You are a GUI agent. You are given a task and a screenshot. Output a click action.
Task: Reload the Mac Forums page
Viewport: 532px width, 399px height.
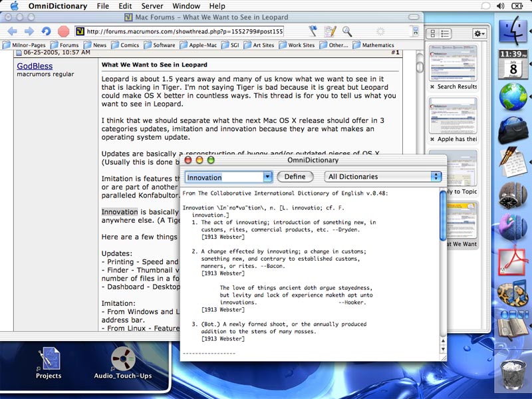coord(46,31)
